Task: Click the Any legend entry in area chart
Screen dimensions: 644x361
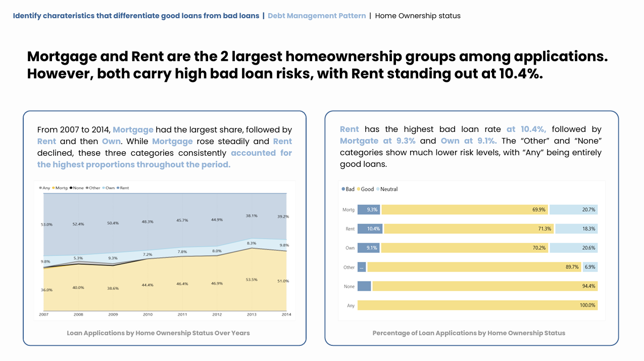Action: [x=44, y=188]
